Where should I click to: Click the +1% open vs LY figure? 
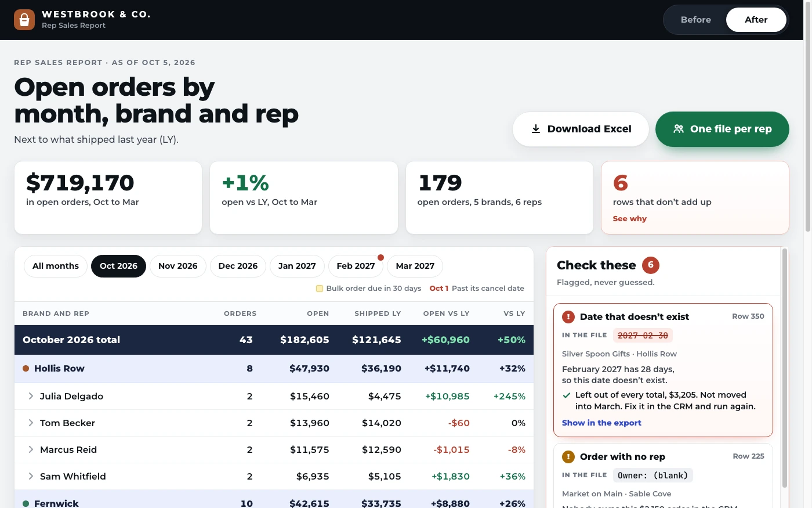[245, 183]
